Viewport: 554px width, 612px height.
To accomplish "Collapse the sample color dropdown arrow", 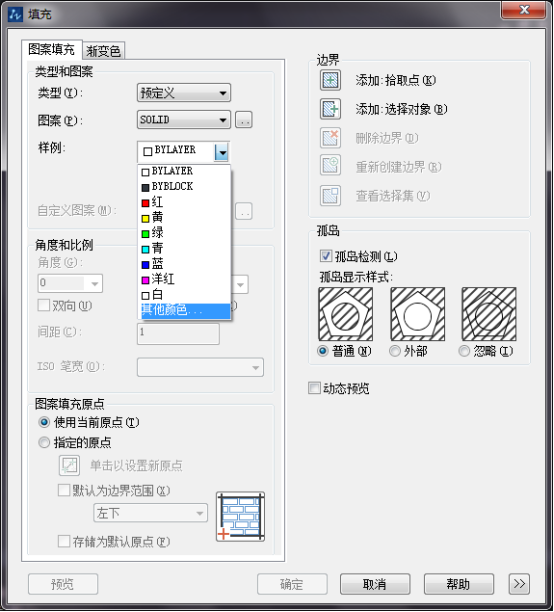I will (x=221, y=152).
